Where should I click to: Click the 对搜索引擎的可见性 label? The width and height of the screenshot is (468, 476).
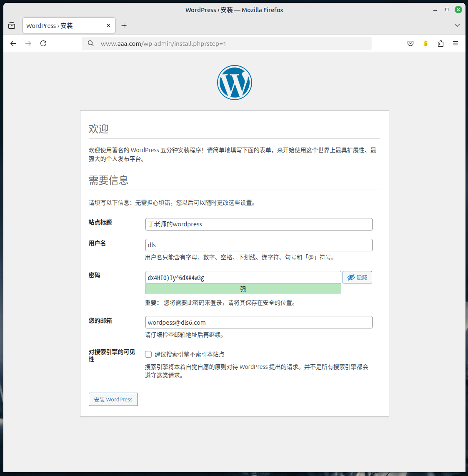pyautogui.click(x=112, y=356)
